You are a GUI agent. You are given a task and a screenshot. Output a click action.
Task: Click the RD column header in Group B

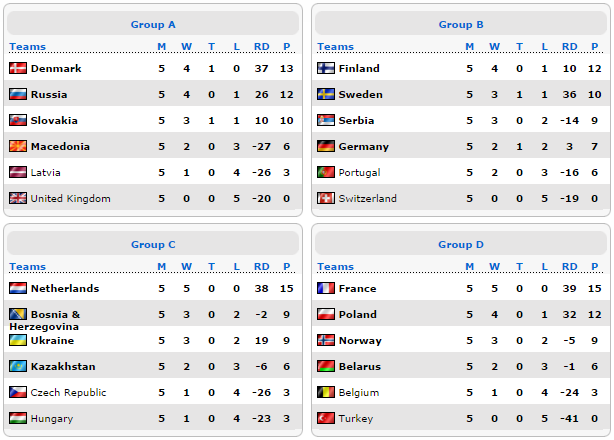pos(569,47)
